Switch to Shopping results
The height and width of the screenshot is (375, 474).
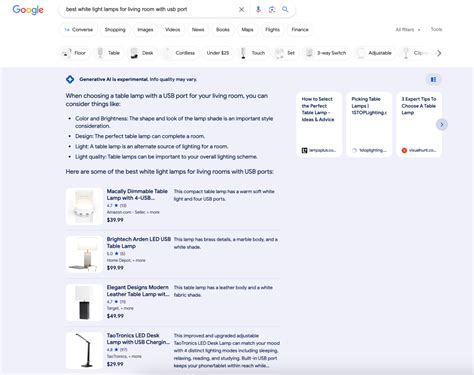[115, 30]
